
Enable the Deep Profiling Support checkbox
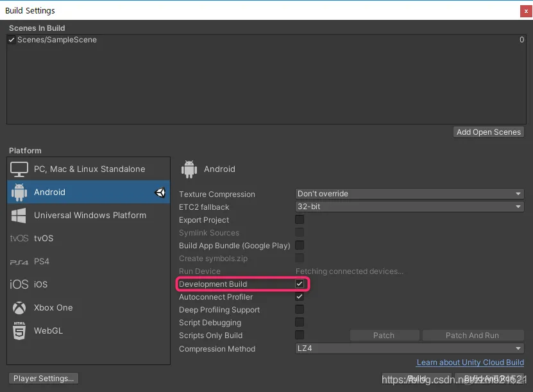pyautogui.click(x=300, y=309)
